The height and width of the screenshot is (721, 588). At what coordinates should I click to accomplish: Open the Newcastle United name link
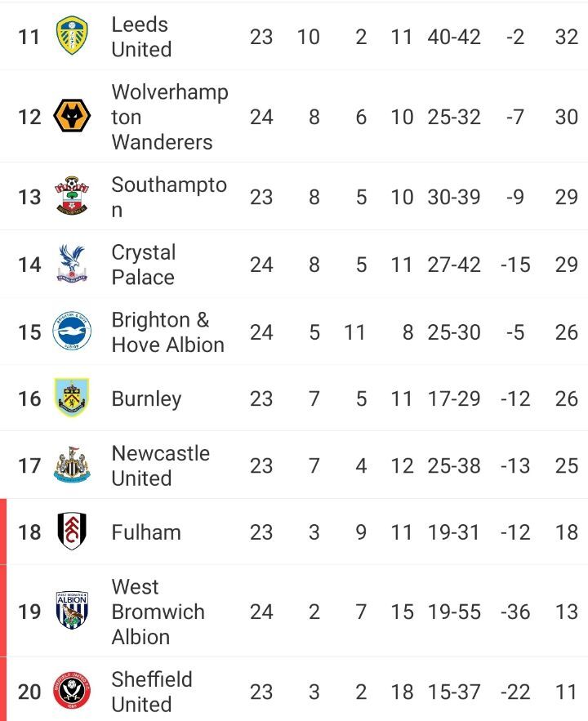click(160, 465)
